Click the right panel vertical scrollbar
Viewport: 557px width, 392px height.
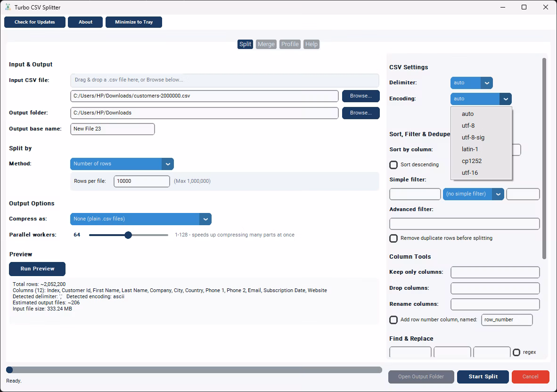point(544,158)
